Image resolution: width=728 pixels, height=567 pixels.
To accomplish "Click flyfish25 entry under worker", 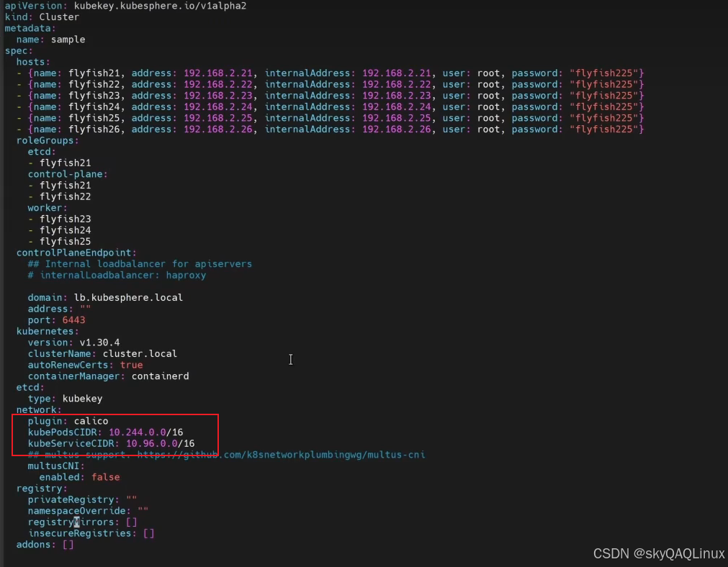I will click(65, 241).
